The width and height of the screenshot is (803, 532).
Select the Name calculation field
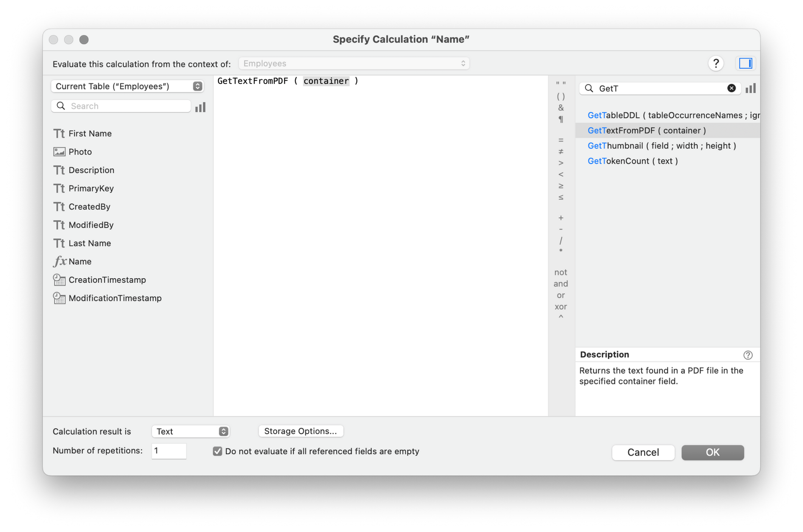tap(72, 262)
